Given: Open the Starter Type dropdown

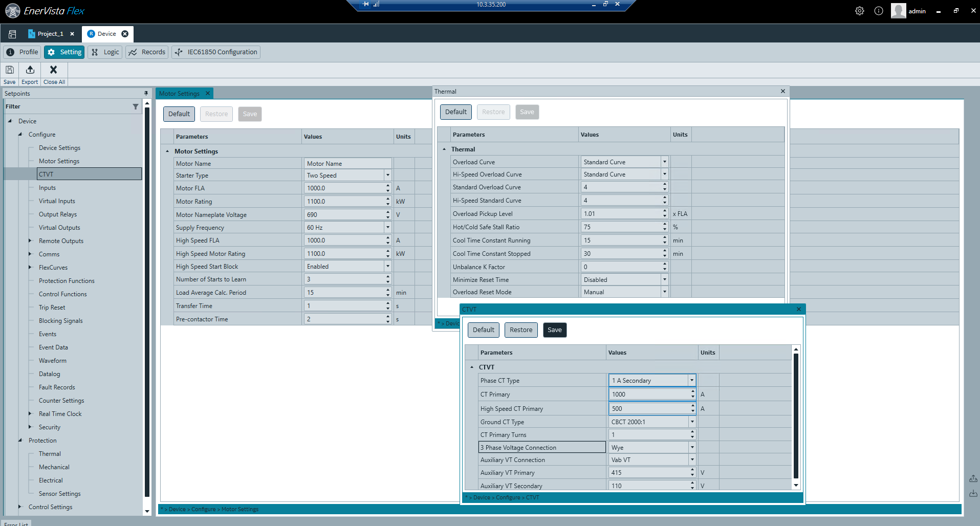Looking at the screenshot, I should [387, 175].
